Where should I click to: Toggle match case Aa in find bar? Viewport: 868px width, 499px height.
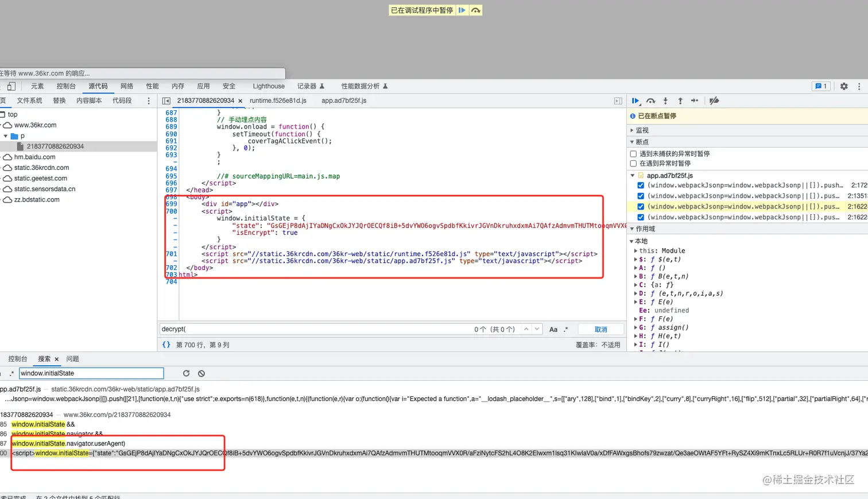pyautogui.click(x=553, y=330)
